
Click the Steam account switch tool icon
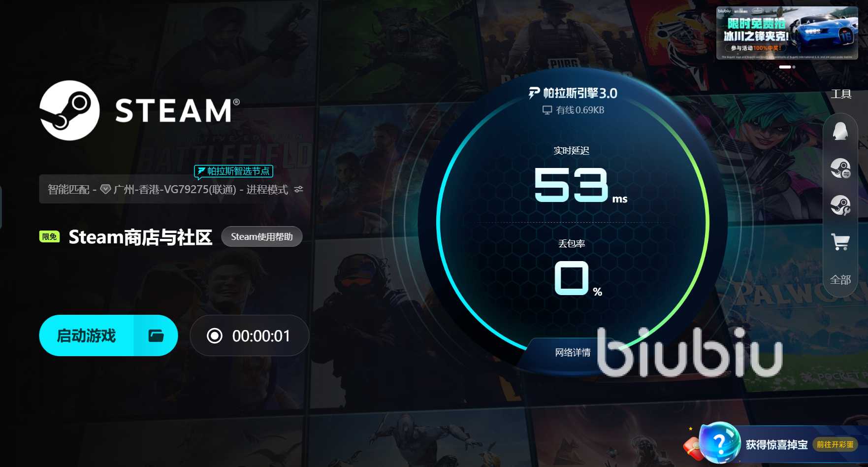tap(840, 168)
